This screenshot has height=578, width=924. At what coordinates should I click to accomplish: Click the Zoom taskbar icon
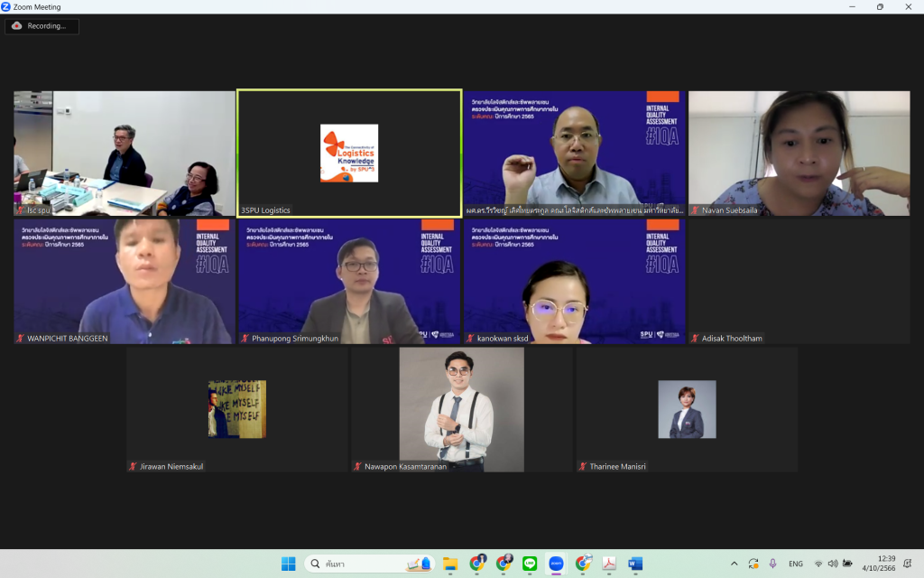(556, 564)
